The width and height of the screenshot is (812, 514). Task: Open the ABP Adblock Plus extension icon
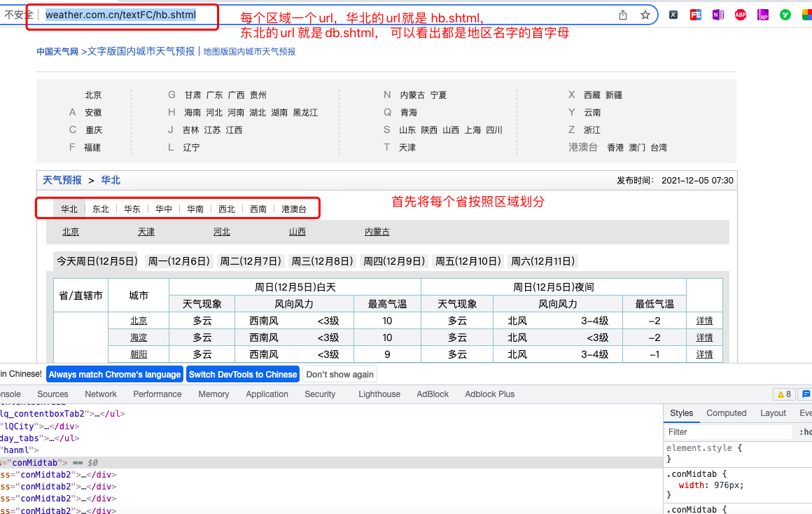[741, 15]
